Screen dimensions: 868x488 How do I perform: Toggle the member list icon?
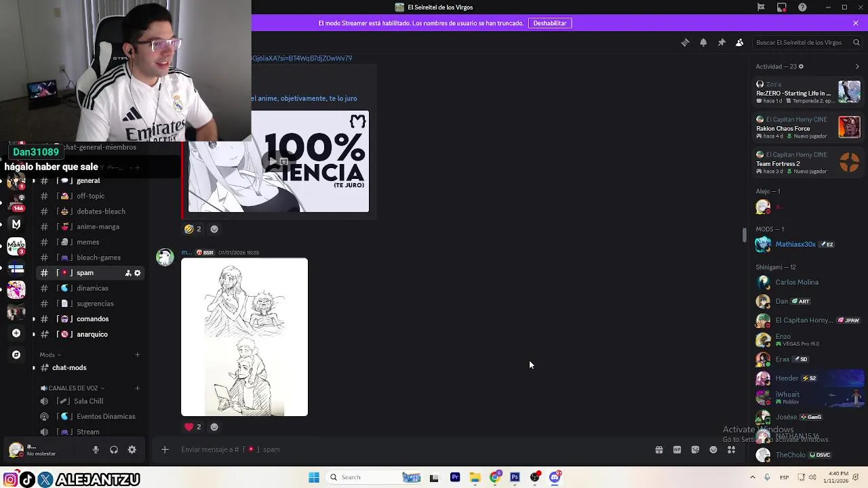(740, 42)
